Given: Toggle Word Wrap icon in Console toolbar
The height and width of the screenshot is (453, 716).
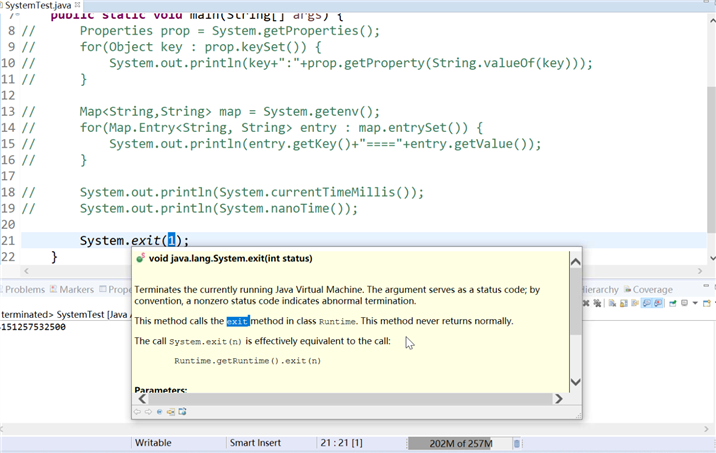Looking at the screenshot, I should click(x=635, y=303).
